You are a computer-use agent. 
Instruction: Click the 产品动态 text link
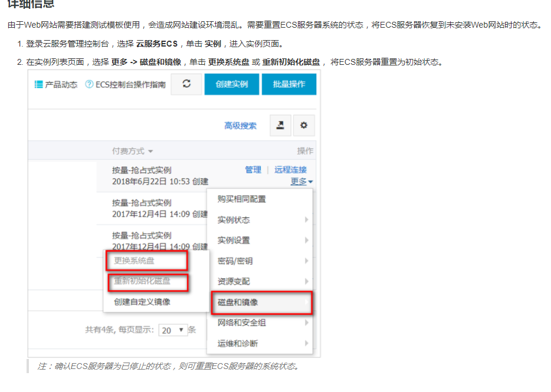61,85
